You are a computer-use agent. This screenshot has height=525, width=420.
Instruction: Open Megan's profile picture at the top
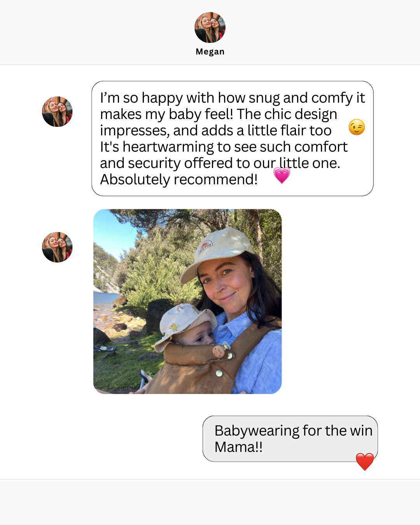point(210,27)
